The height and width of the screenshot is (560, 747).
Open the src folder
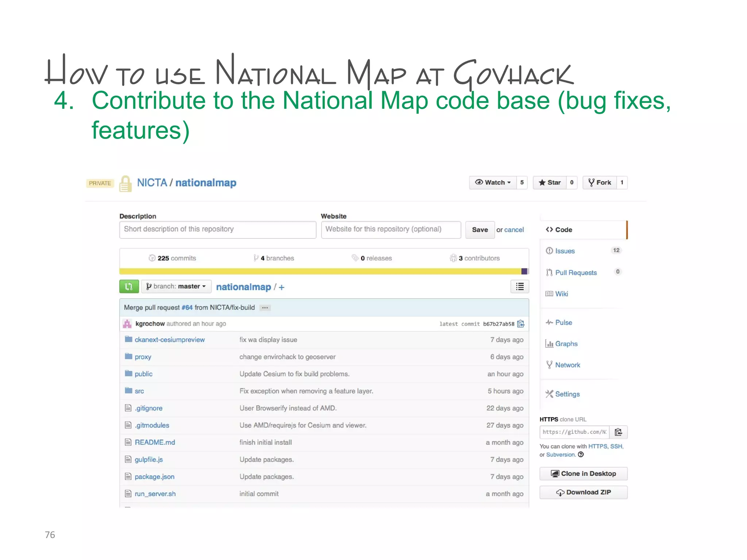(139, 391)
